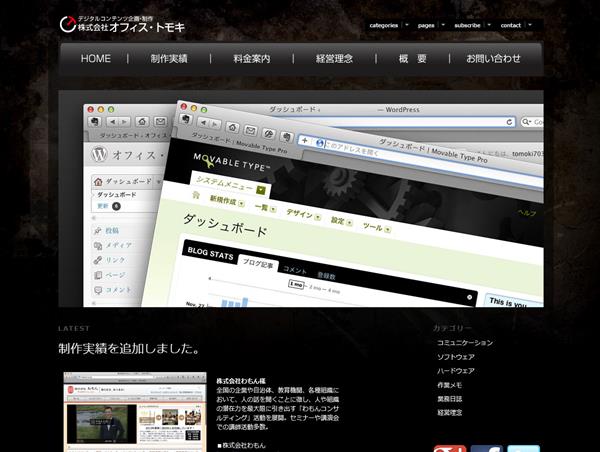This screenshot has height=452, width=600.
Task: Switch to the コメント tab in BLOG STATS
Action: tap(295, 270)
